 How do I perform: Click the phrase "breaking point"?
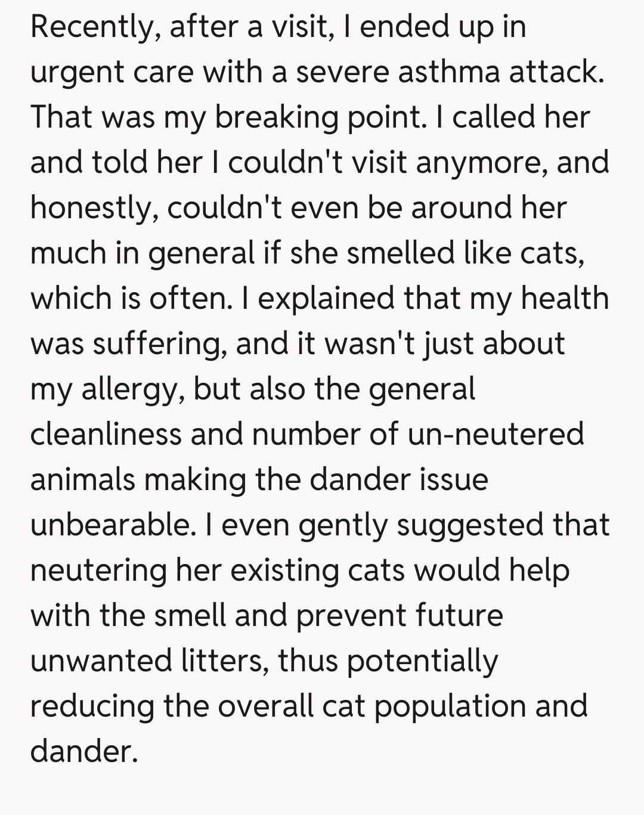[x=317, y=117]
